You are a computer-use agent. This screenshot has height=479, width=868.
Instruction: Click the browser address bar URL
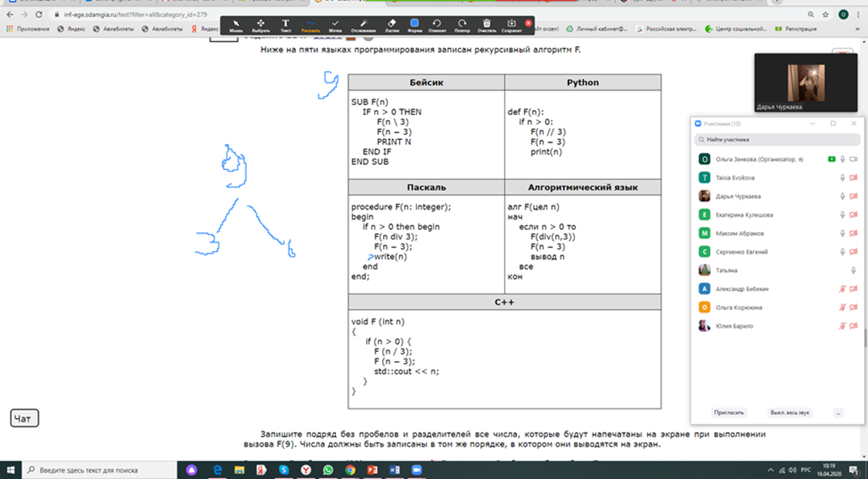tap(135, 15)
